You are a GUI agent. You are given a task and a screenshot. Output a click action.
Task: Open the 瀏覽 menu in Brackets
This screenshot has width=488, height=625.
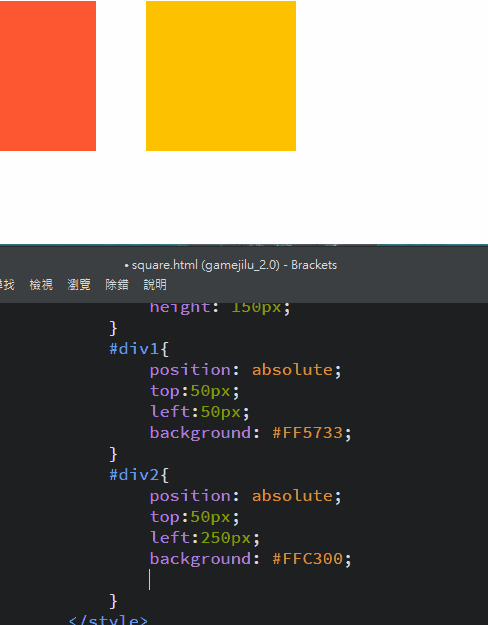click(x=79, y=285)
